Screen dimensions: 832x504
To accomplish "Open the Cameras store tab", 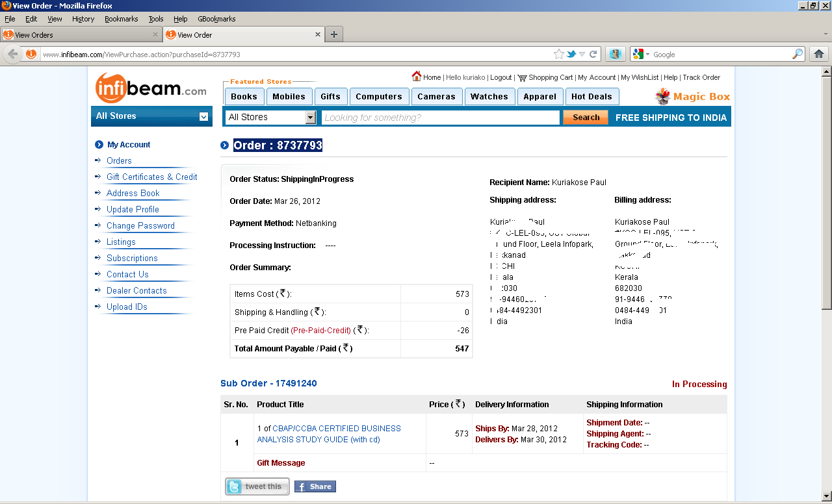I will tap(436, 97).
